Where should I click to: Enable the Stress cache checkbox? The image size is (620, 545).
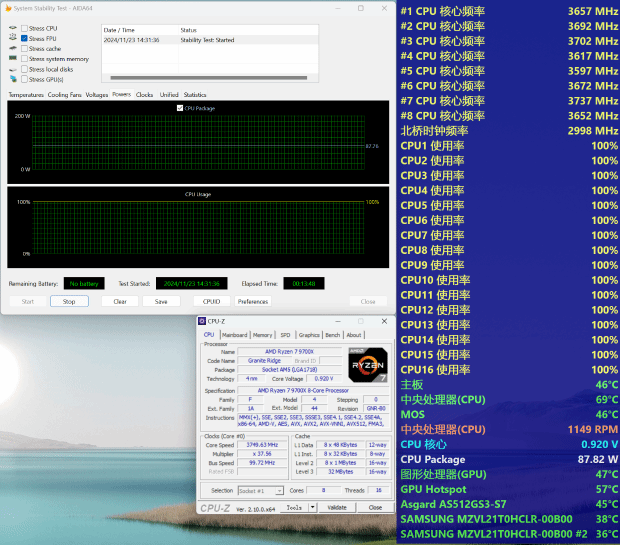click(25, 48)
